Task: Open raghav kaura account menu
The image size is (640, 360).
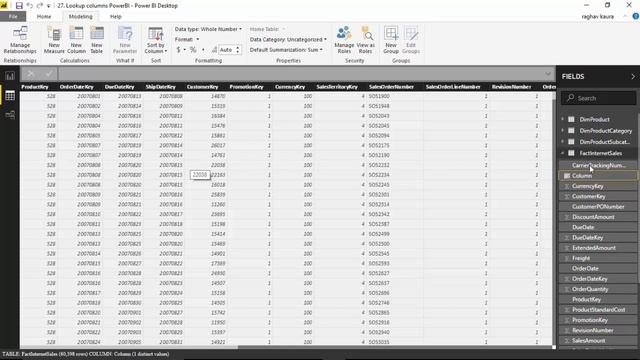Action: [598, 16]
